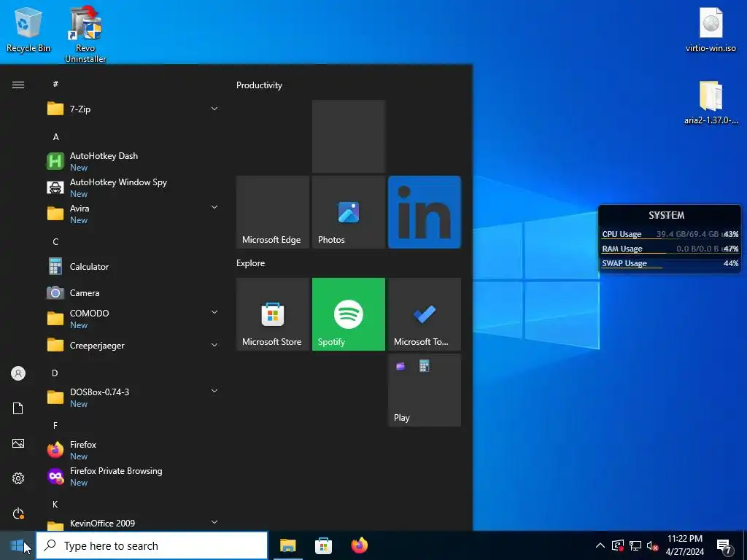Expand the Avira folder chevron
747x560 pixels.
[x=214, y=207]
